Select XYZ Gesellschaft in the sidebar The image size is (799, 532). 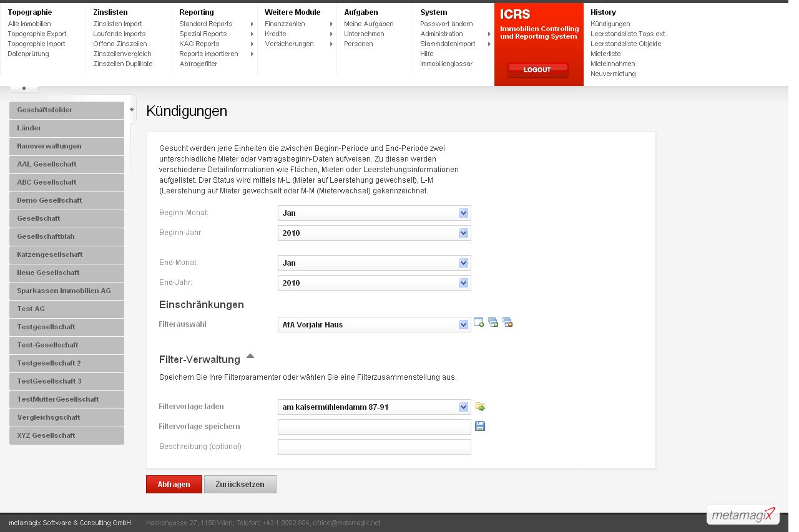[67, 435]
